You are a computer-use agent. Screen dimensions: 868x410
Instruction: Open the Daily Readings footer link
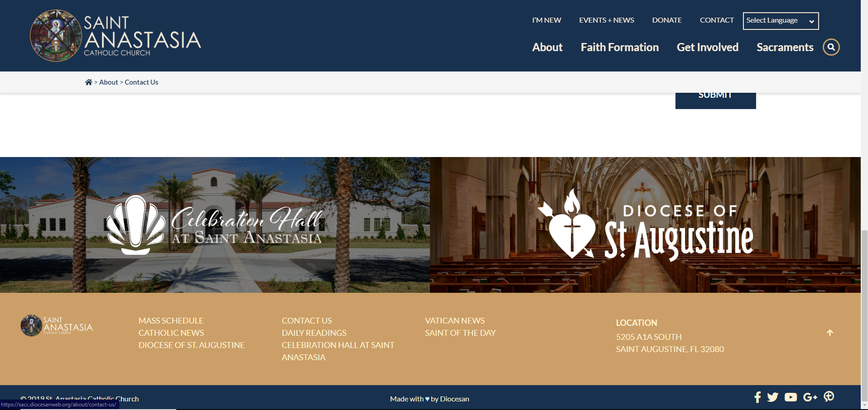point(314,333)
